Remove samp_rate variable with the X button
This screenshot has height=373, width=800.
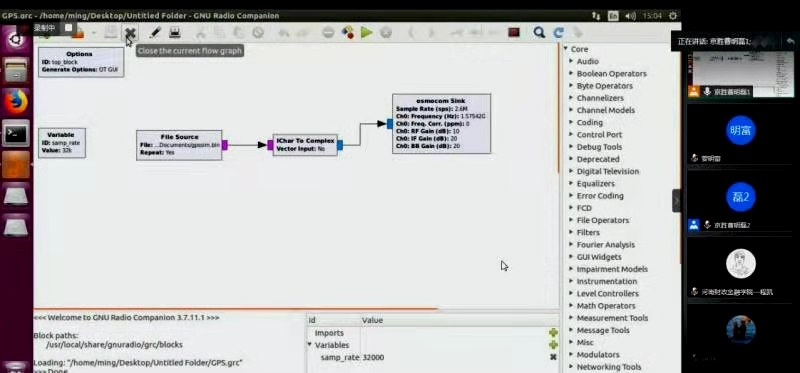point(553,357)
